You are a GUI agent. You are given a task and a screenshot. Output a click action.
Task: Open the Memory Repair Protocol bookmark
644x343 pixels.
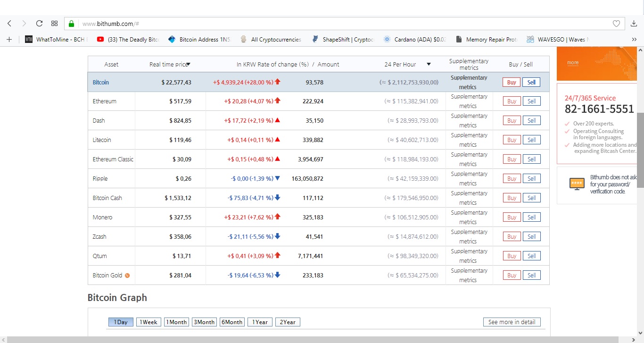tap(486, 40)
